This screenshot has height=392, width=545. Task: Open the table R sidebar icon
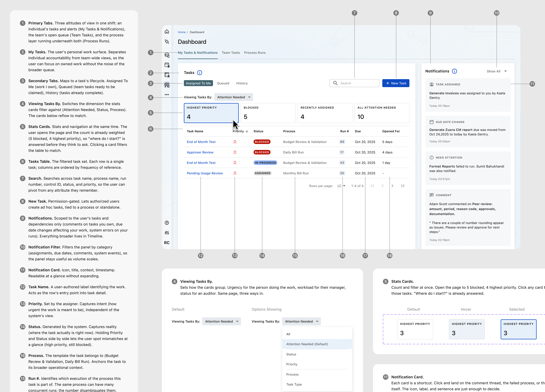point(167,75)
